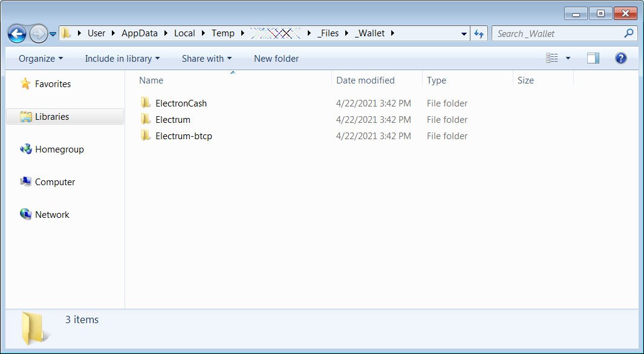Screen dimensions: 644x354
Task: Click the change view icon
Action: 552,58
